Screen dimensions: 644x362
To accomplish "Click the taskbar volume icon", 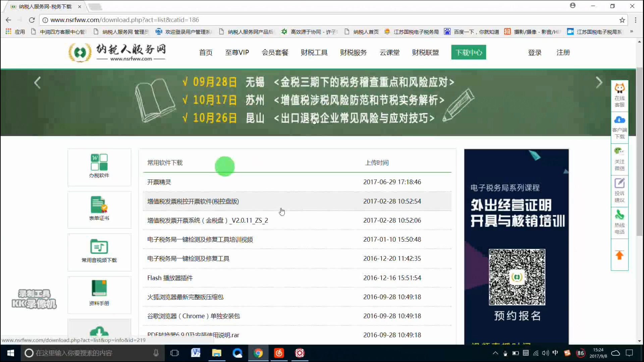I will click(x=545, y=353).
